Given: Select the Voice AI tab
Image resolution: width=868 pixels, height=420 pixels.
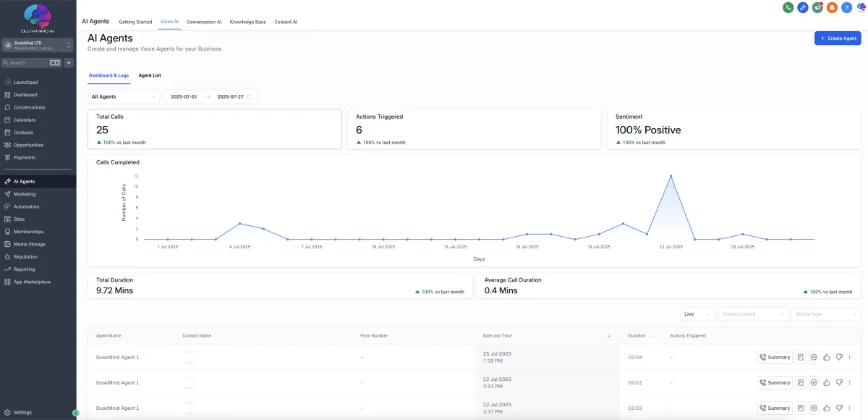Looking at the screenshot, I should tap(169, 22).
